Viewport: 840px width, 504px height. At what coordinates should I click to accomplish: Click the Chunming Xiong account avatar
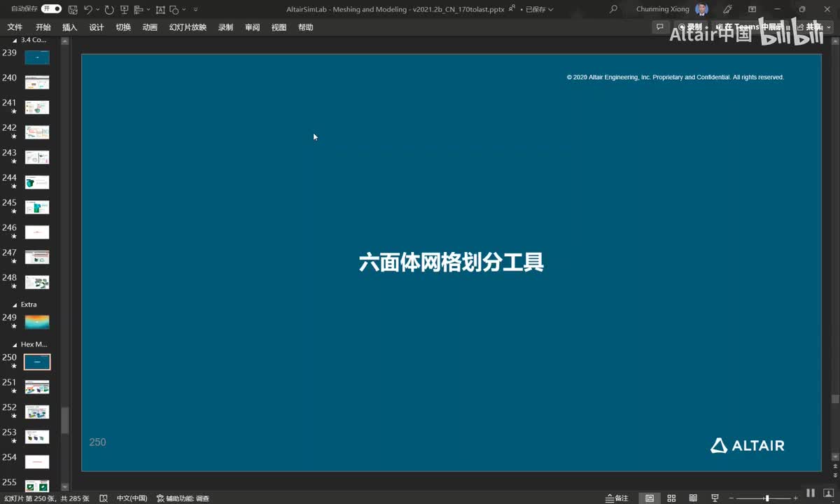[x=701, y=10]
